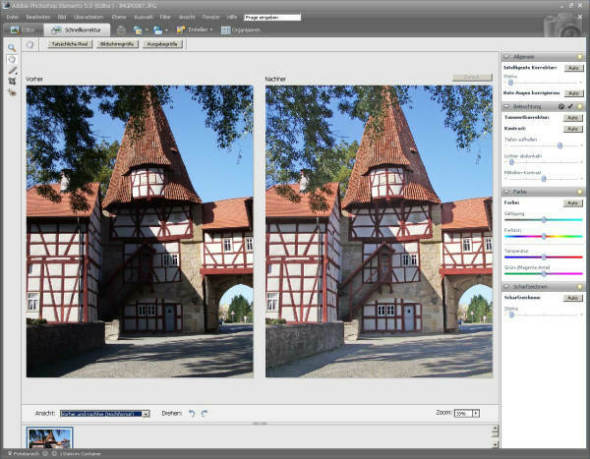Image resolution: width=590 pixels, height=459 pixels.
Task: Collapse the Allgemein panel section
Action: 506,56
